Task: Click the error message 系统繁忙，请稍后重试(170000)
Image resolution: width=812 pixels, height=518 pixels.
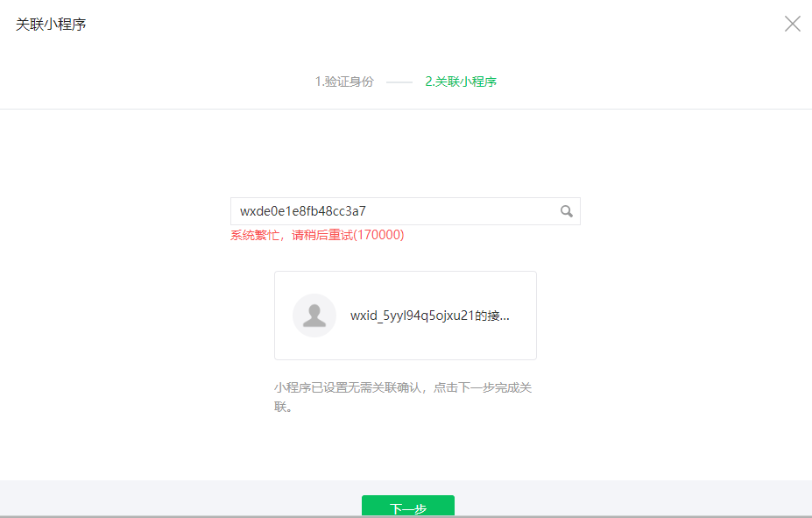Action: [x=317, y=235]
